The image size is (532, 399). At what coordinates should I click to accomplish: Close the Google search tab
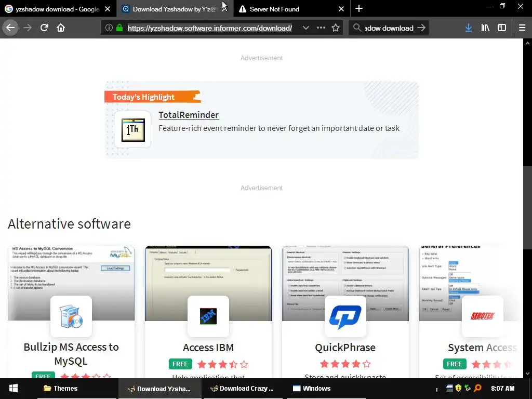tap(108, 9)
